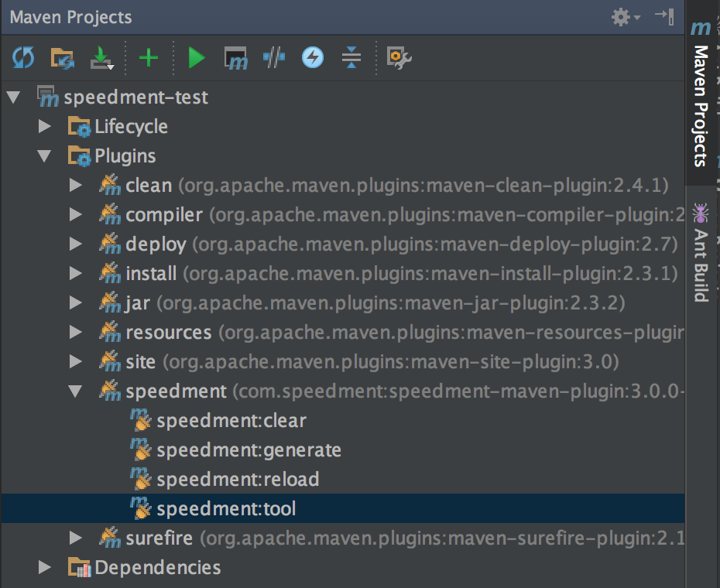Click the resources plugin label
This screenshot has width=720, height=588.
169,333
